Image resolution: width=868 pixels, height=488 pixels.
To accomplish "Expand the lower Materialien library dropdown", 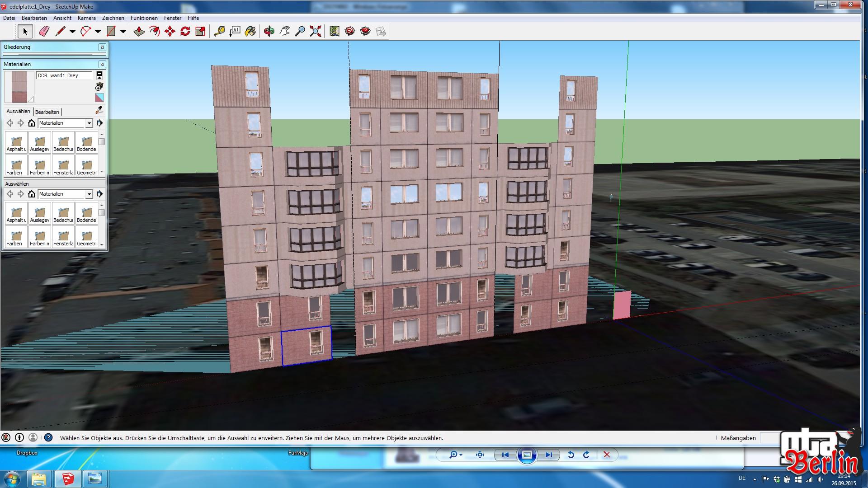I will click(89, 194).
